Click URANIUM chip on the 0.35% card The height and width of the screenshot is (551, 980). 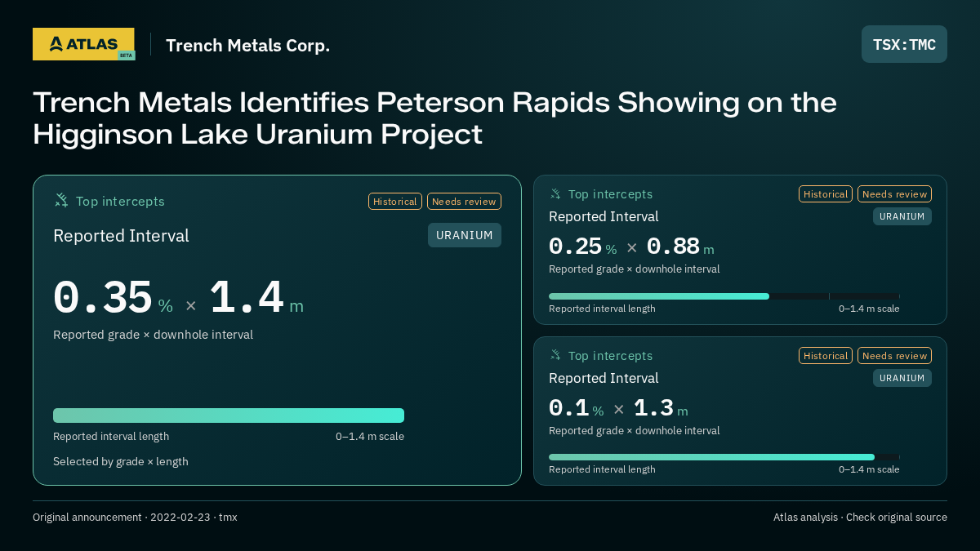pos(465,235)
